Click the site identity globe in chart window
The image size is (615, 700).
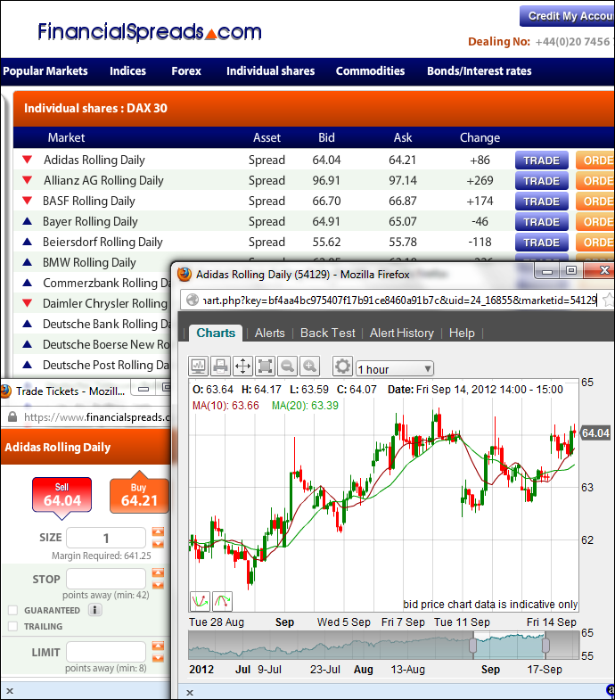[192, 300]
